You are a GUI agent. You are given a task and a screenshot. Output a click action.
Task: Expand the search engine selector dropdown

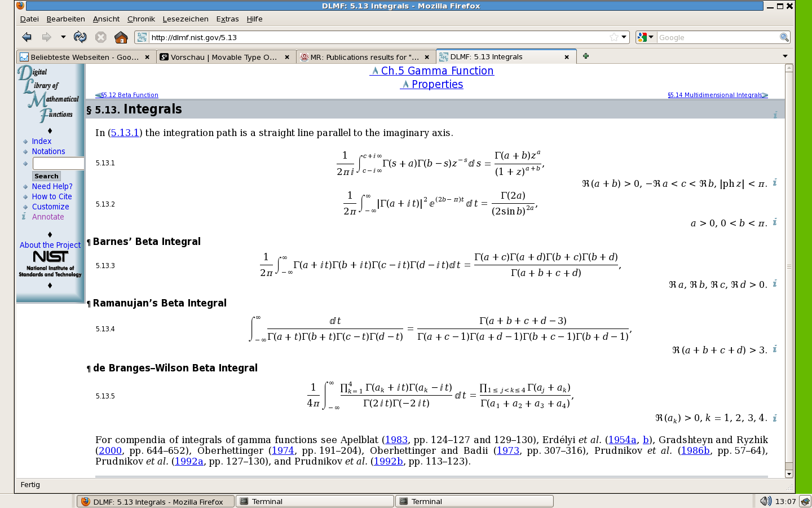tap(646, 37)
